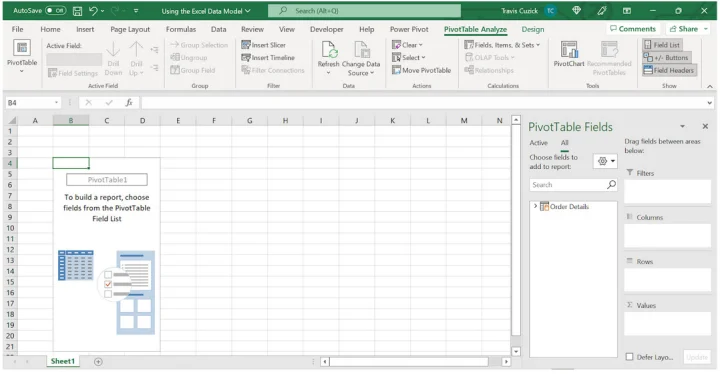Open the Select dropdown
This screenshot has height=374, width=720.
pyautogui.click(x=409, y=57)
